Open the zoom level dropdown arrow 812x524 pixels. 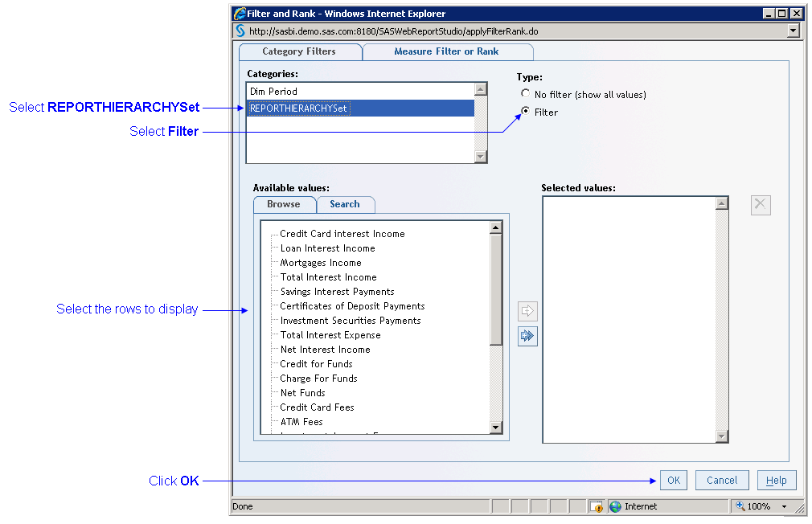(784, 506)
